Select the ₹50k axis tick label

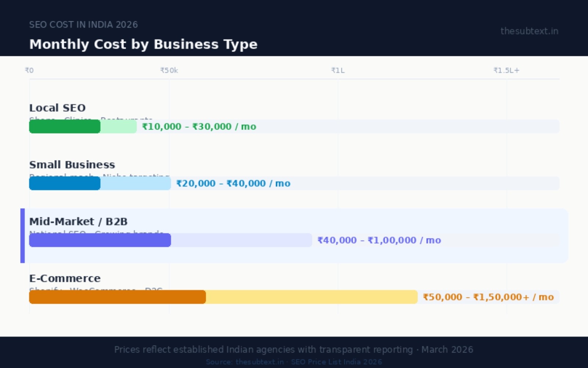tap(169, 70)
